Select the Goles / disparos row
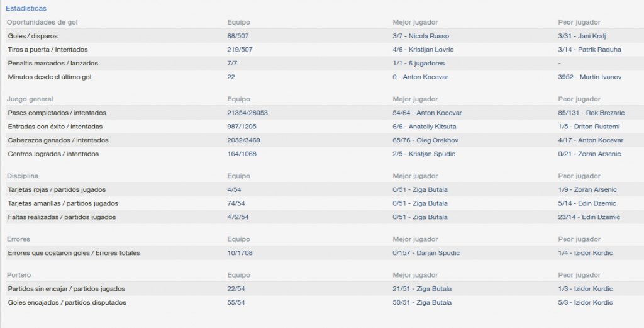This screenshot has height=328, width=644. click(325, 36)
